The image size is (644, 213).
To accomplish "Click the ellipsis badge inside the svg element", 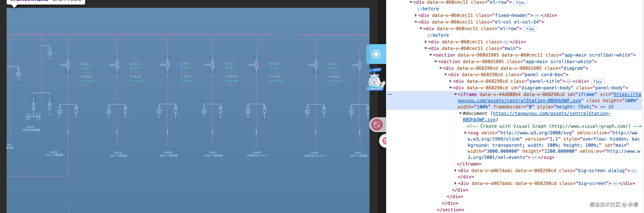I will tap(534, 157).
